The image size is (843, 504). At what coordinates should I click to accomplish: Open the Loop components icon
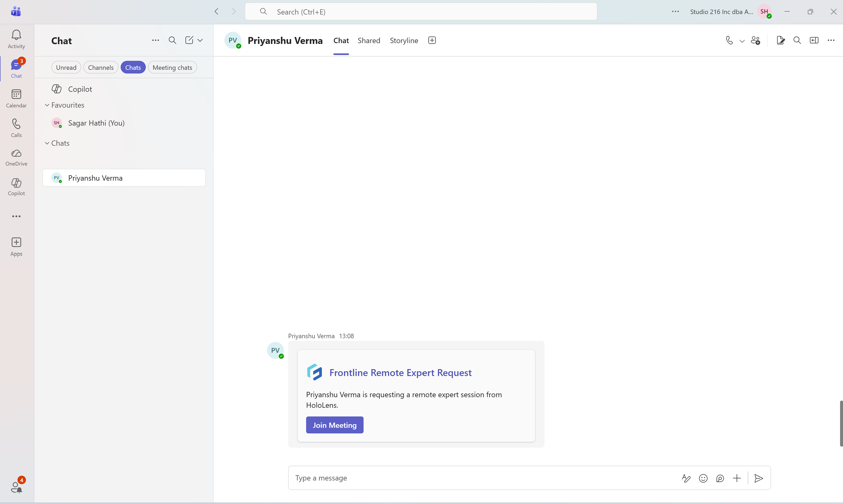coord(720,478)
